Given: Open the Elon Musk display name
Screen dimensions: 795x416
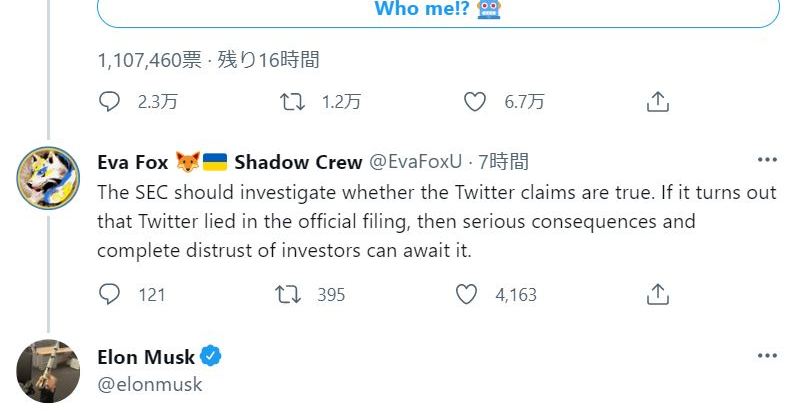Looking at the screenshot, I should (148, 356).
